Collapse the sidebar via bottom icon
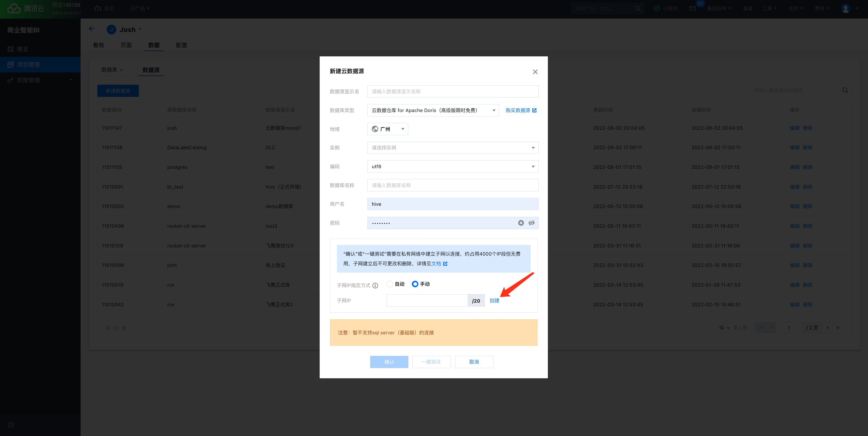868x436 pixels. tap(10, 425)
